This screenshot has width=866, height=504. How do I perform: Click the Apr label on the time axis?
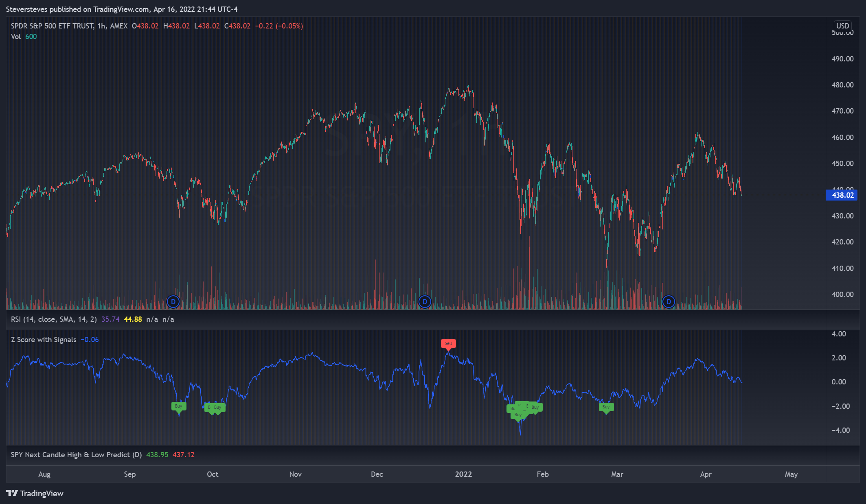(x=706, y=474)
